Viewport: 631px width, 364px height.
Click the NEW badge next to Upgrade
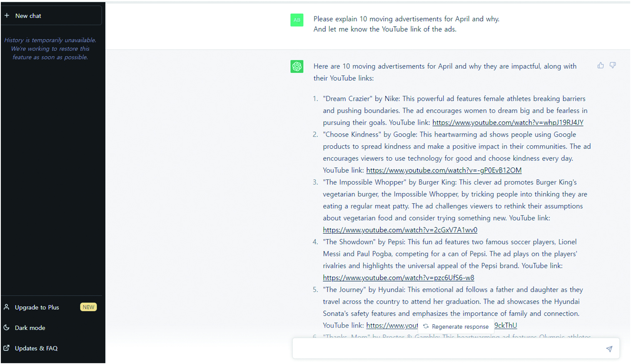coord(88,307)
